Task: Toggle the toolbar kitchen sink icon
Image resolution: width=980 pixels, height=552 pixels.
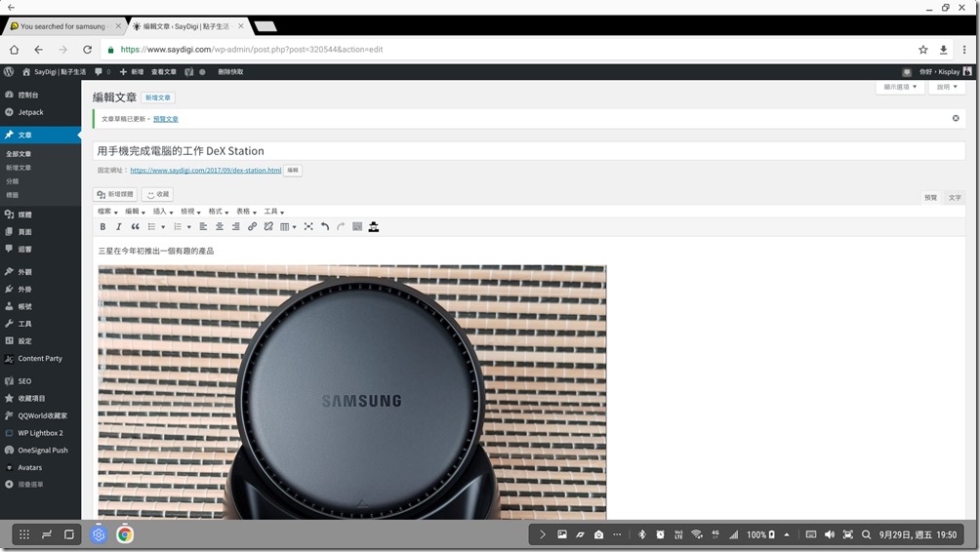Action: [x=357, y=226]
